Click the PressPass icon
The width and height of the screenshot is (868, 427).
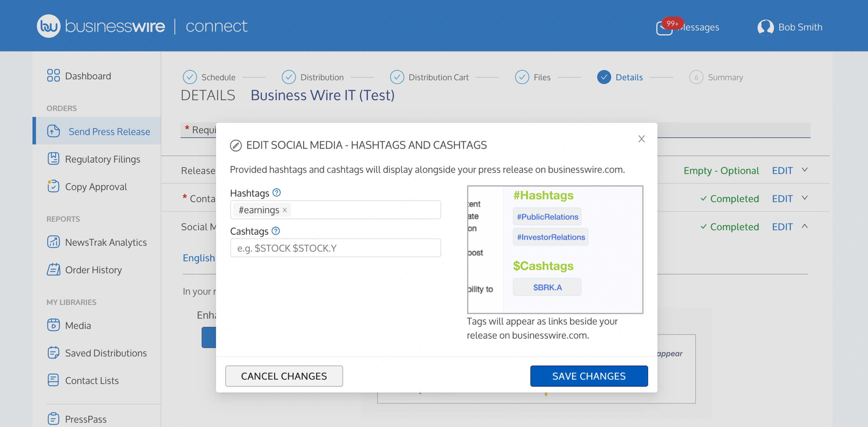click(x=53, y=419)
